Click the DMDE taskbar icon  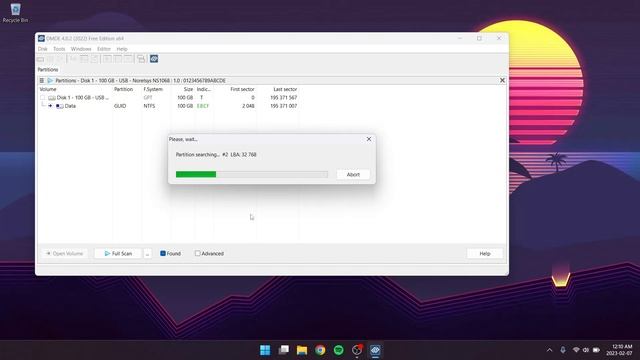click(375, 350)
